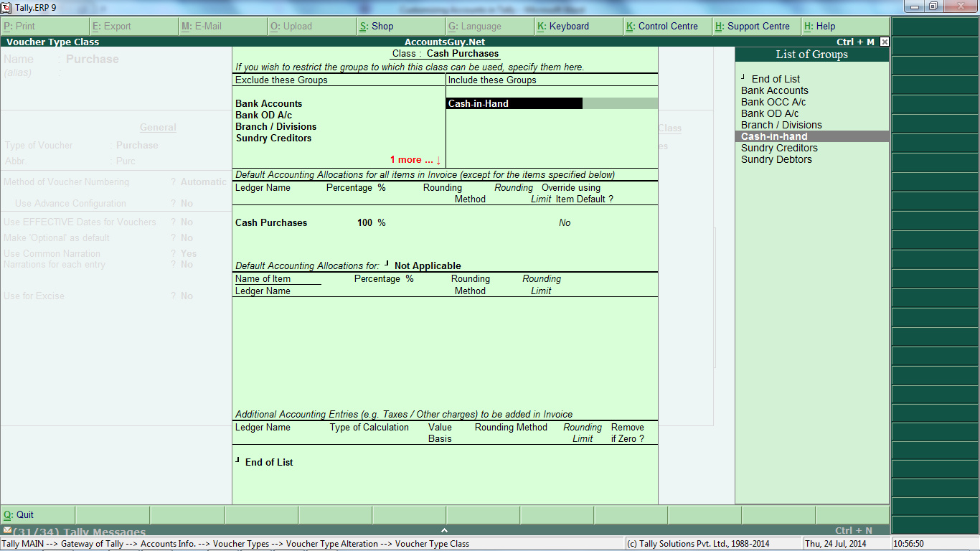
Task: Click the Ctrl + M shortcut label
Action: (855, 42)
